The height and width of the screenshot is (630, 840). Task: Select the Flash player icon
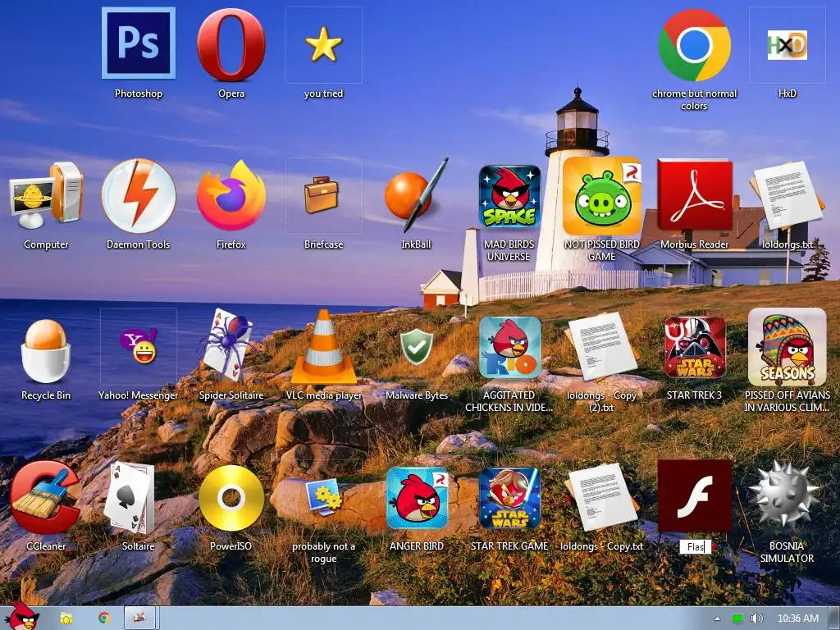coord(695,495)
